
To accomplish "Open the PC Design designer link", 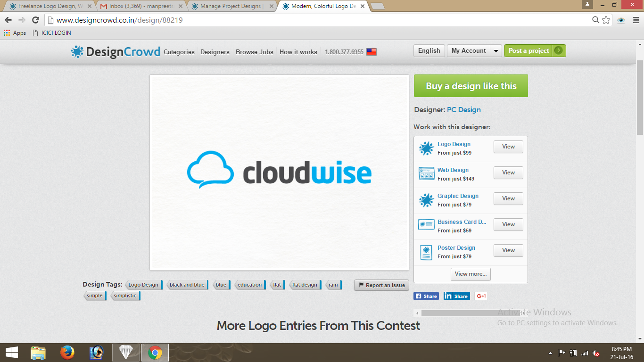I will (464, 110).
